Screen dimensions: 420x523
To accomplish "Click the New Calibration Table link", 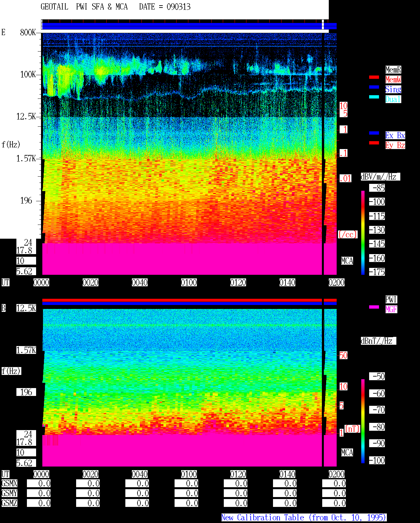I will pyautogui.click(x=304, y=517).
